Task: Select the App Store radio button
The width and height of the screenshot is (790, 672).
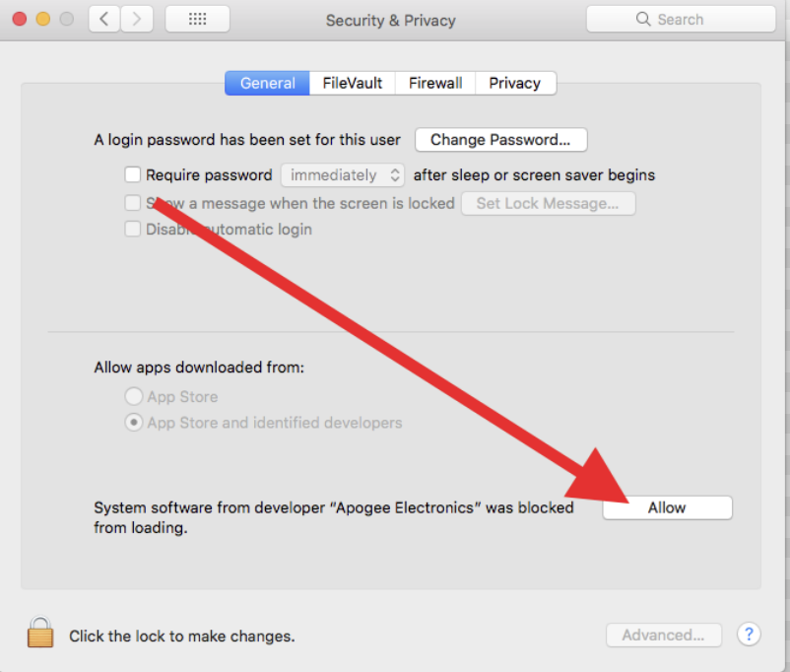Action: point(133,396)
